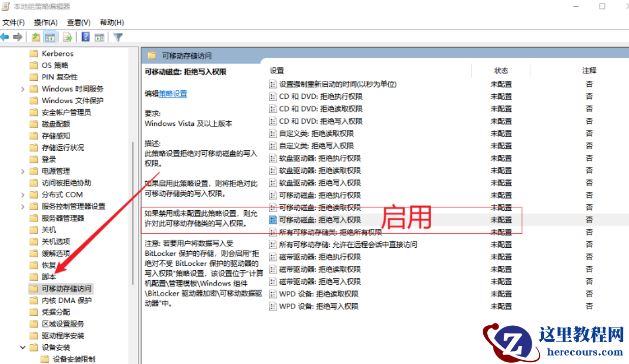Click the up-one-level folder toolbar icon
This screenshot has height=364, width=629.
pyautogui.click(x=36, y=37)
